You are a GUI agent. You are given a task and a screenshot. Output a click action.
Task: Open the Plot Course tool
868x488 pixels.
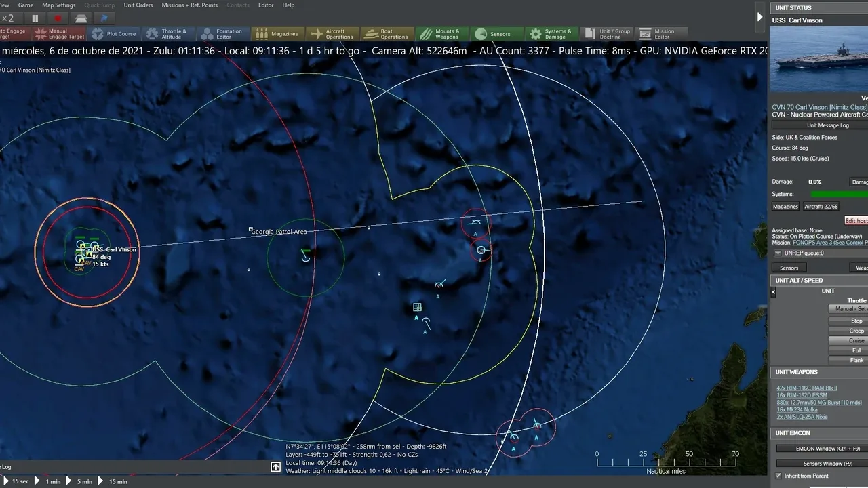coord(114,34)
